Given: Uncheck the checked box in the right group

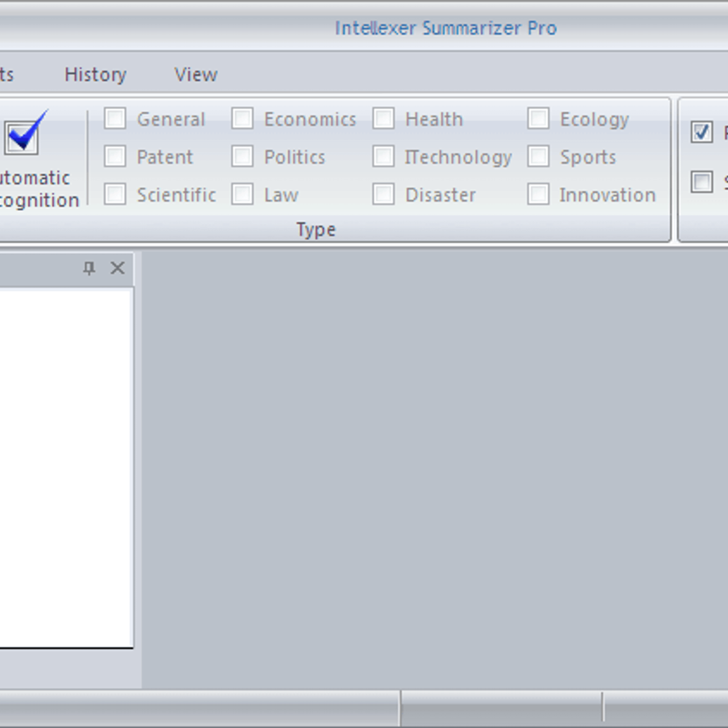Looking at the screenshot, I should point(702,132).
